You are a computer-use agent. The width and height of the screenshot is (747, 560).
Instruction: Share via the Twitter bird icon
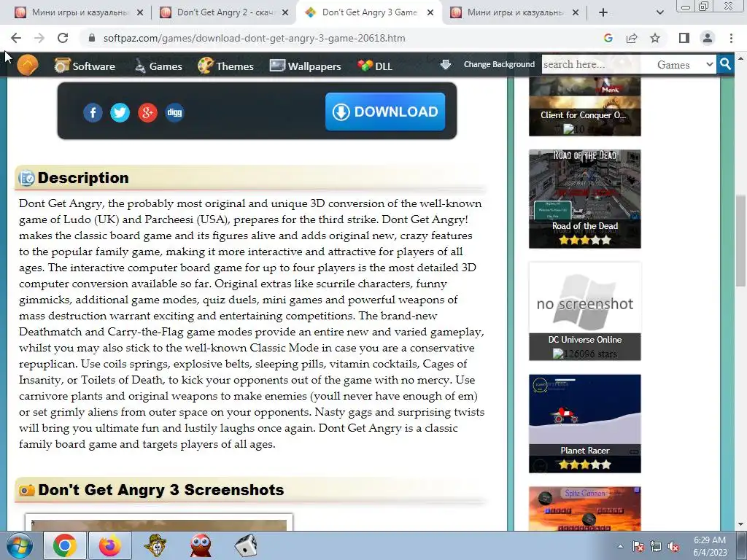pyautogui.click(x=120, y=112)
